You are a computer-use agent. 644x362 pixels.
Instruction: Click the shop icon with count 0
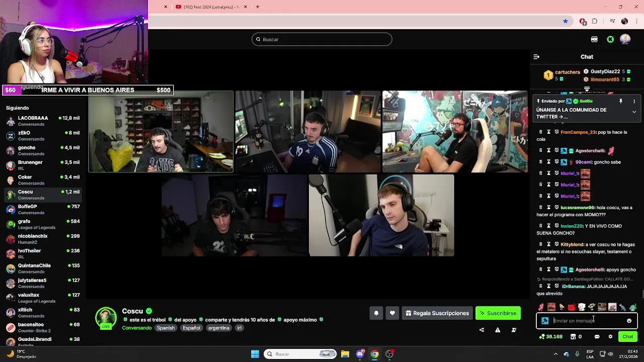coord(576,337)
